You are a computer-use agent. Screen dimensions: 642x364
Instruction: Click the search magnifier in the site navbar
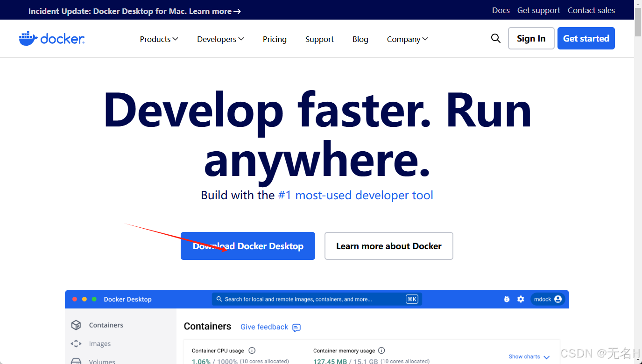[x=495, y=39]
